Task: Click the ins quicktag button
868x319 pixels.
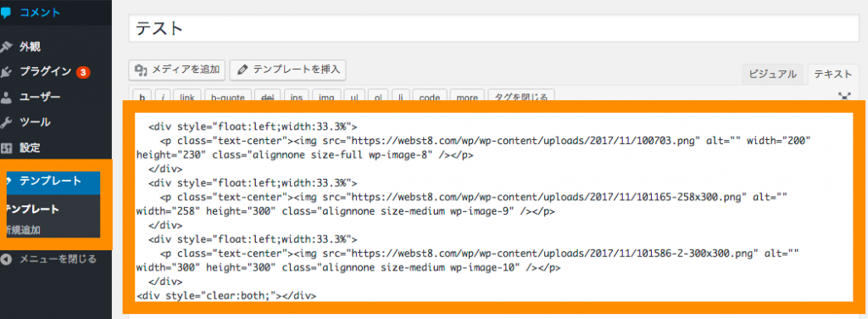Action: pyautogui.click(x=297, y=96)
